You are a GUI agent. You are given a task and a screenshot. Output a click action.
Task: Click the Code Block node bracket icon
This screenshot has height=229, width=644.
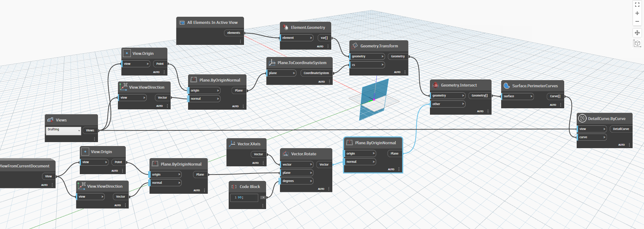point(234,187)
